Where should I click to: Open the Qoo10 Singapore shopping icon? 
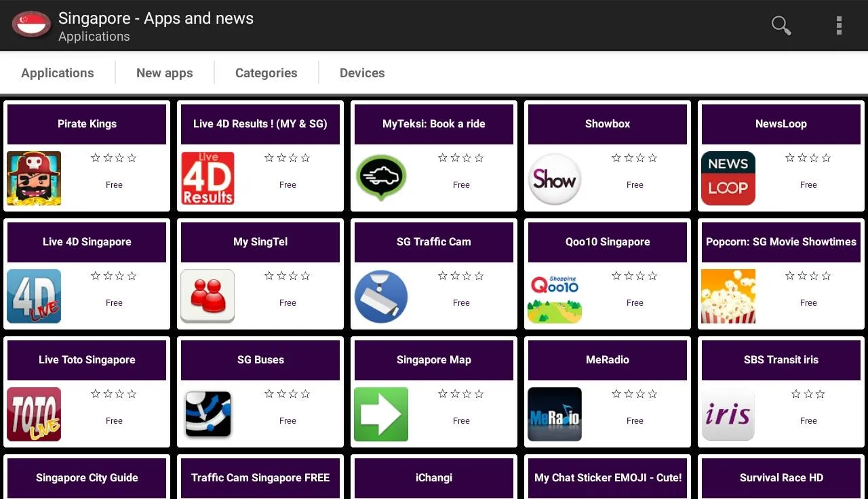click(x=555, y=296)
